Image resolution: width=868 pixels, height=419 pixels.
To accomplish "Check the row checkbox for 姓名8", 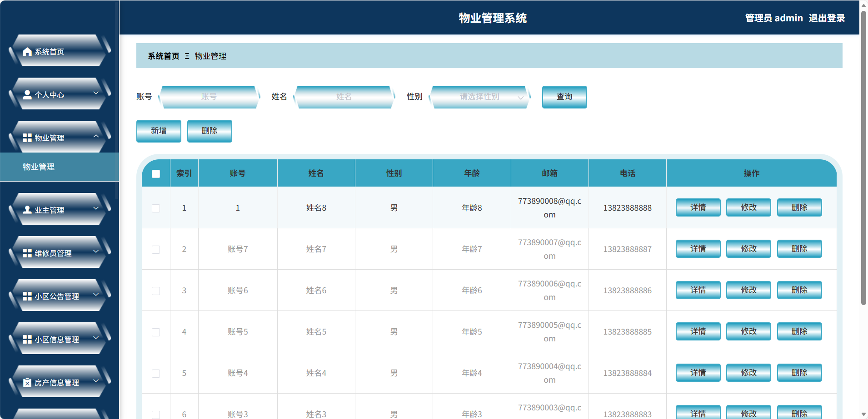I will 156,208.
